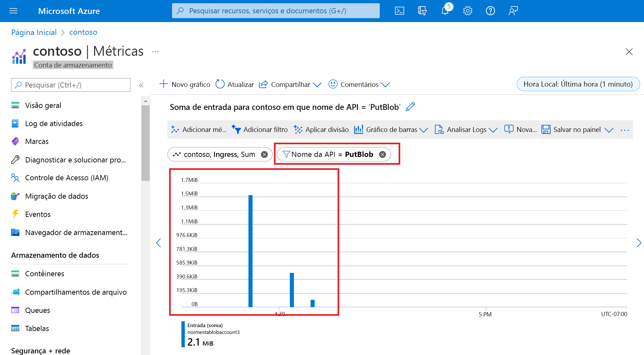Close the Métricas blade
This screenshot has height=355, width=644.
click(629, 52)
